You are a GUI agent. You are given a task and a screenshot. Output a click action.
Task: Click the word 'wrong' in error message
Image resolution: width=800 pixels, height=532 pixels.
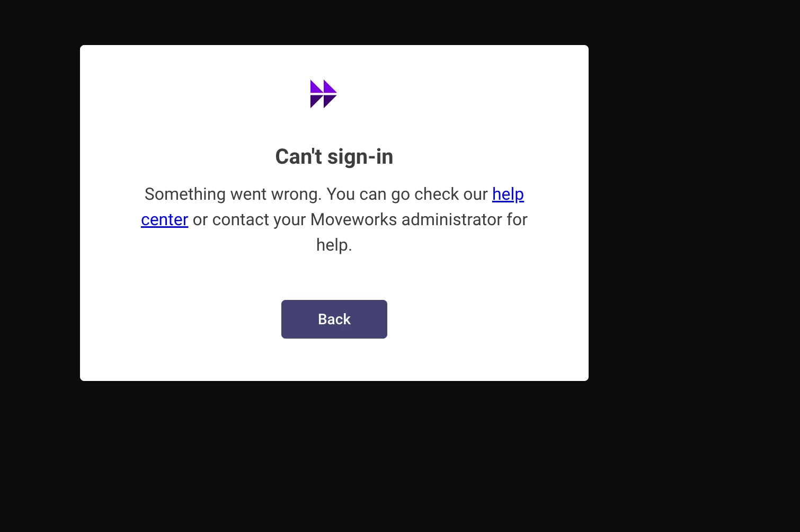coord(296,194)
